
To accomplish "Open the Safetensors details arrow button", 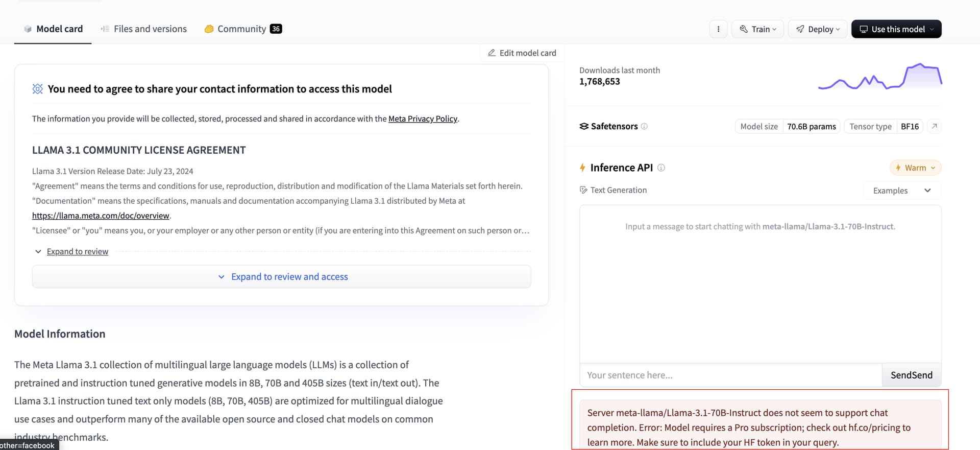I will 934,126.
